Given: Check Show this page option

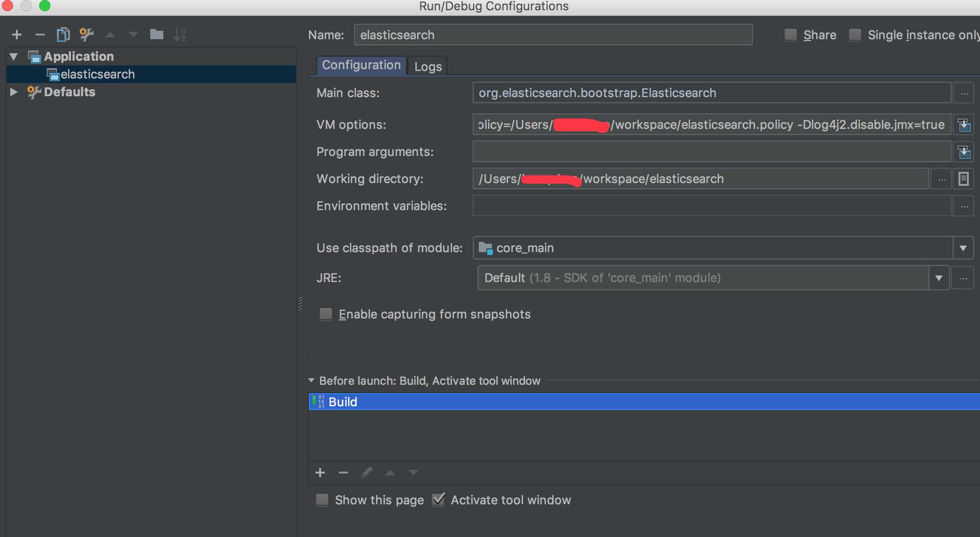Looking at the screenshot, I should [322, 500].
